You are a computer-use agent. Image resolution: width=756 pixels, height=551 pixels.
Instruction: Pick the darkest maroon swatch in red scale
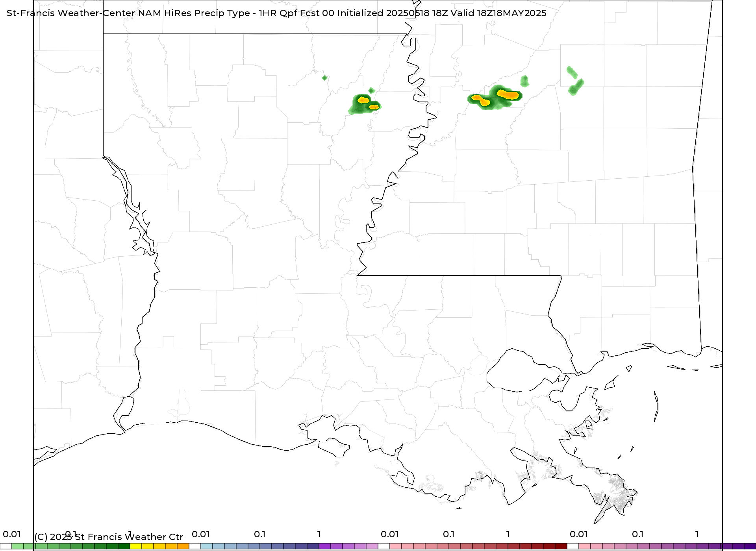pos(561,546)
